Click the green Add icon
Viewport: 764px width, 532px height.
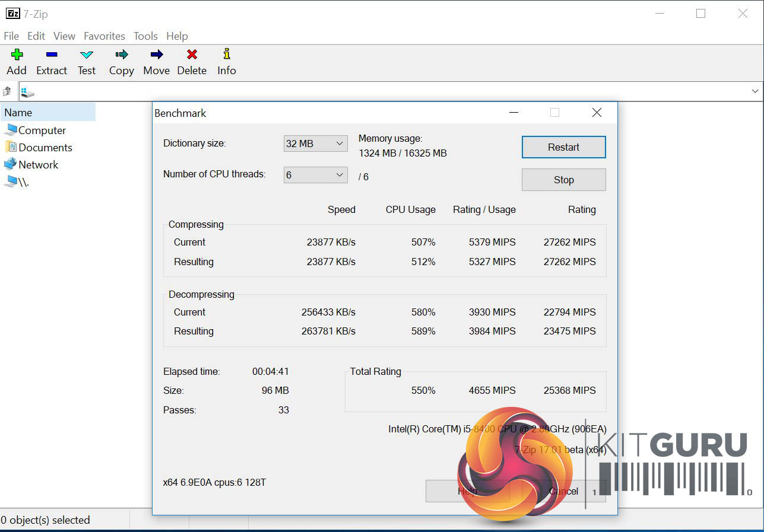pos(17,55)
